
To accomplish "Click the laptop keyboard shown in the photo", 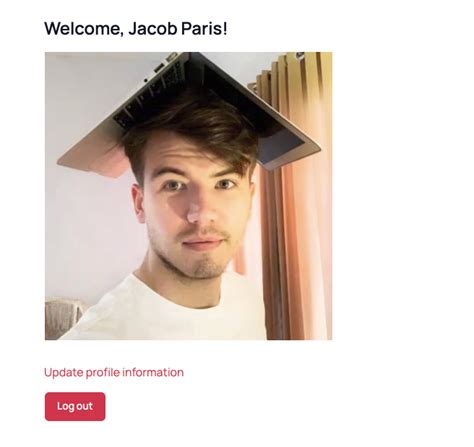I will 150,90.
